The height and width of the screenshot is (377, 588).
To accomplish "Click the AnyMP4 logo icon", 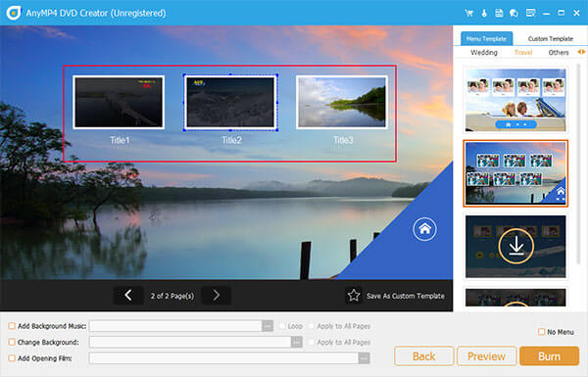I will 14,13.
